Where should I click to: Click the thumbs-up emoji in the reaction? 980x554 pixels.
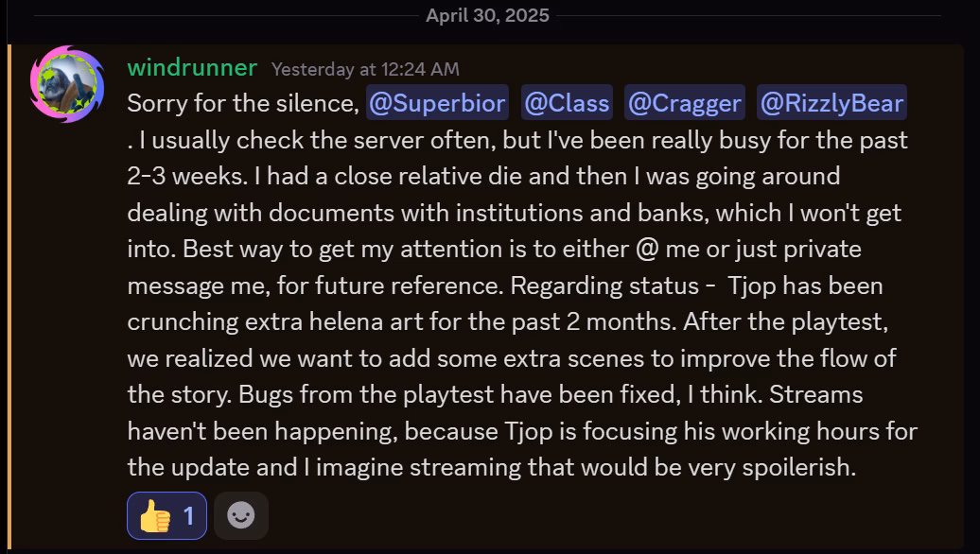point(154,516)
